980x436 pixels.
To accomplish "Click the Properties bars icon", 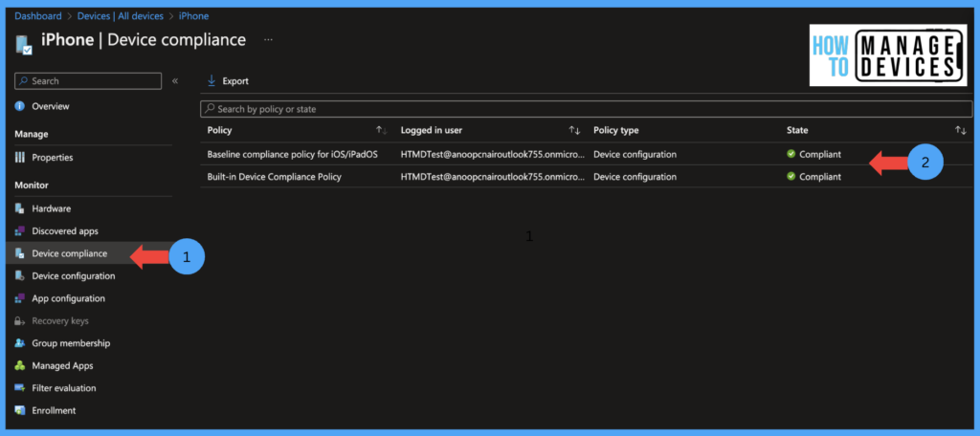I will tap(19, 158).
